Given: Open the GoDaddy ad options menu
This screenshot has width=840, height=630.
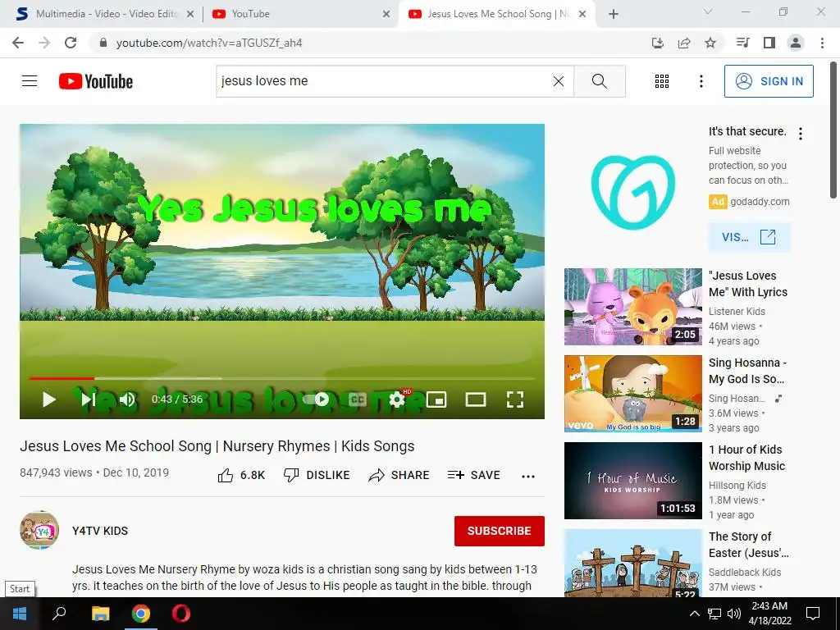Looking at the screenshot, I should (801, 134).
